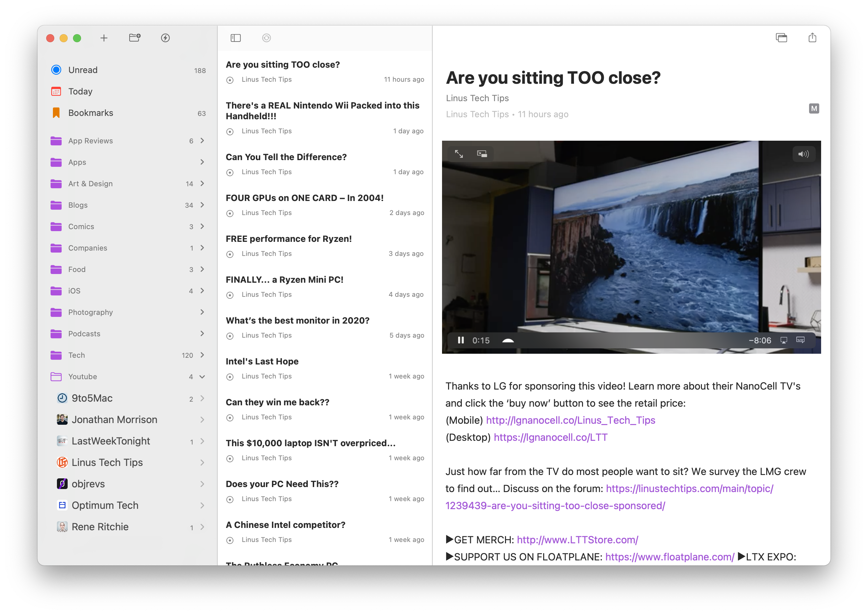Open the 9to5Mac feed

[x=128, y=398]
